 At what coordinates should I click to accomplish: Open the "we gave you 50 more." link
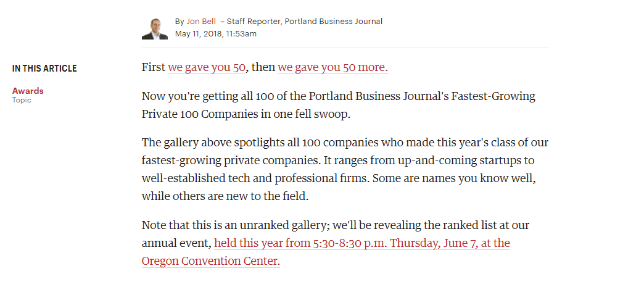pos(332,67)
